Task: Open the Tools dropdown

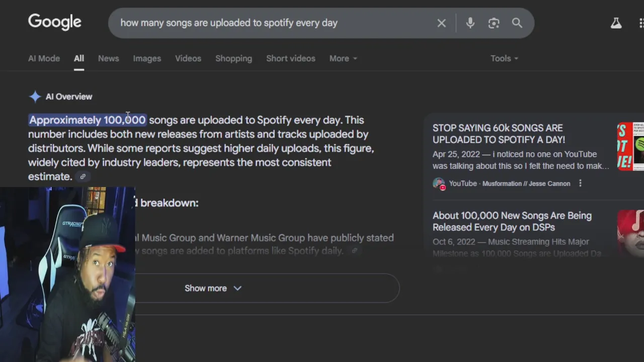Action: (504, 58)
